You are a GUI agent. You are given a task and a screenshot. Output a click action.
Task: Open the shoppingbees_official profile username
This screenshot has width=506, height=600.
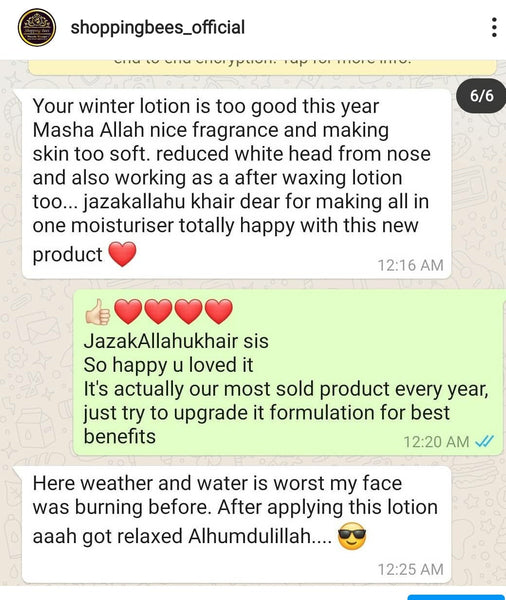158,28
